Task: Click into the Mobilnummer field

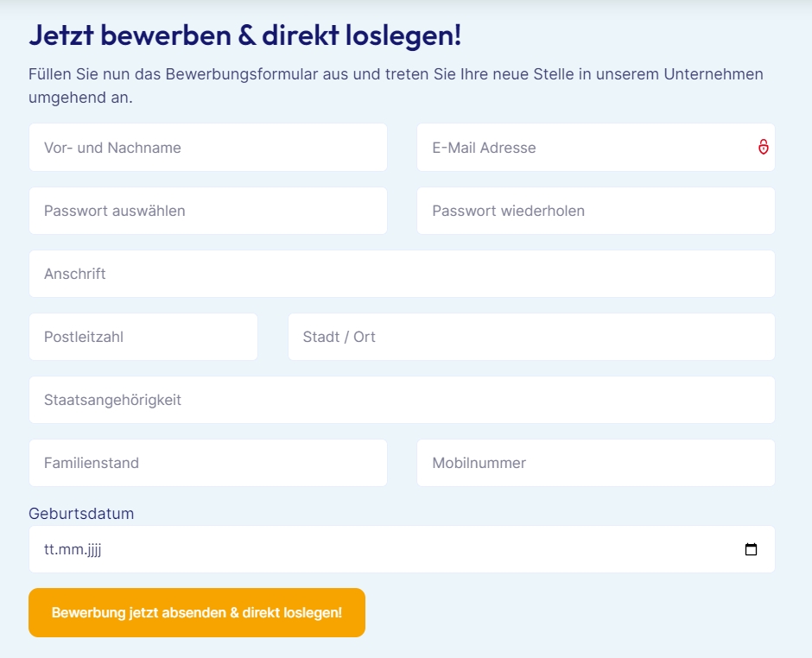Action: point(595,463)
